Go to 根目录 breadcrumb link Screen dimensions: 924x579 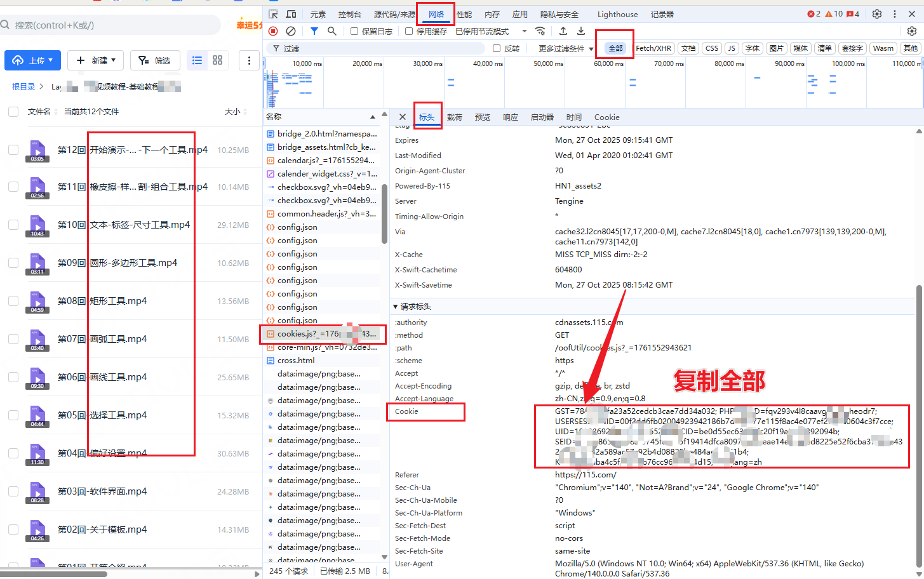click(x=23, y=86)
